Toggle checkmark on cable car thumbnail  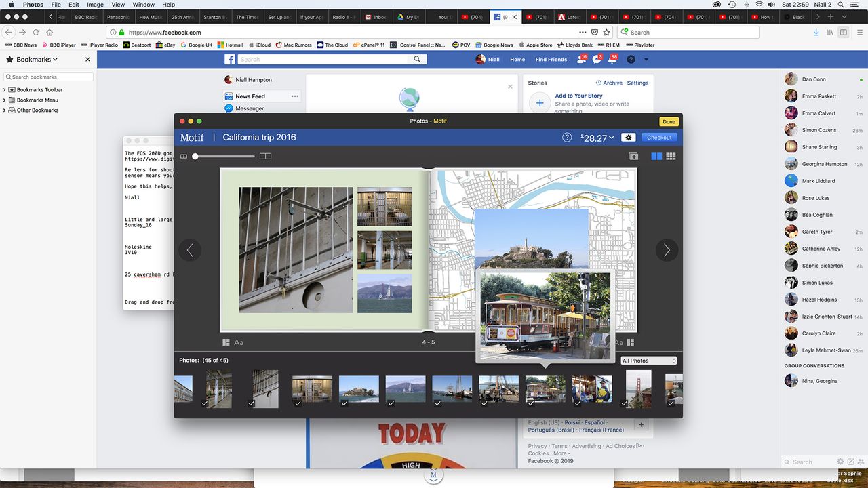pos(531,403)
